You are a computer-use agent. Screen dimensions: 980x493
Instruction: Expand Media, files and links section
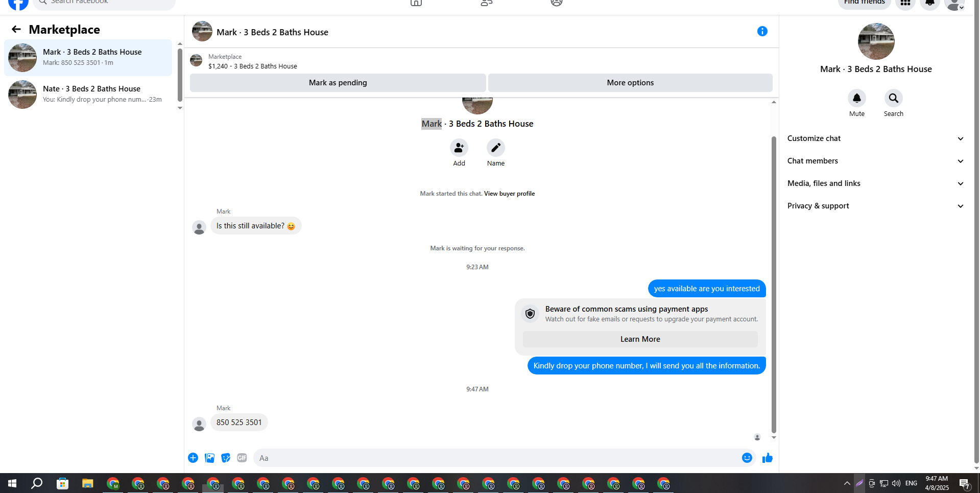pyautogui.click(x=875, y=183)
